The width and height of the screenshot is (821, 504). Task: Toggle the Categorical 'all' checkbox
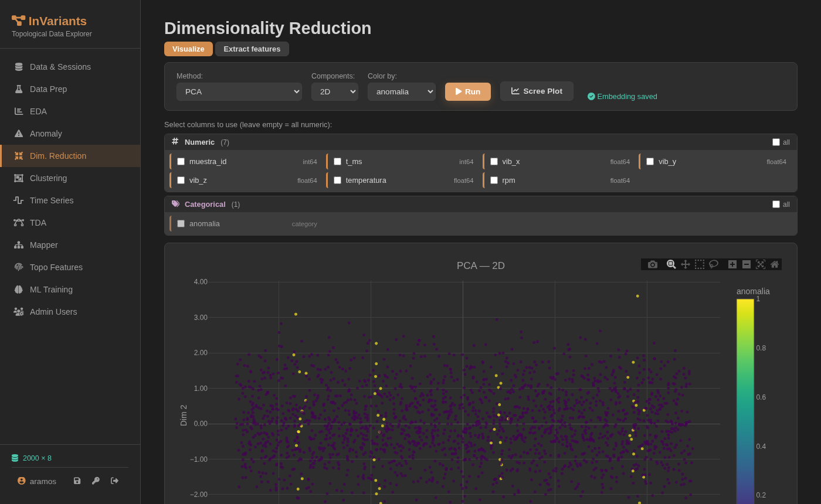(776, 204)
